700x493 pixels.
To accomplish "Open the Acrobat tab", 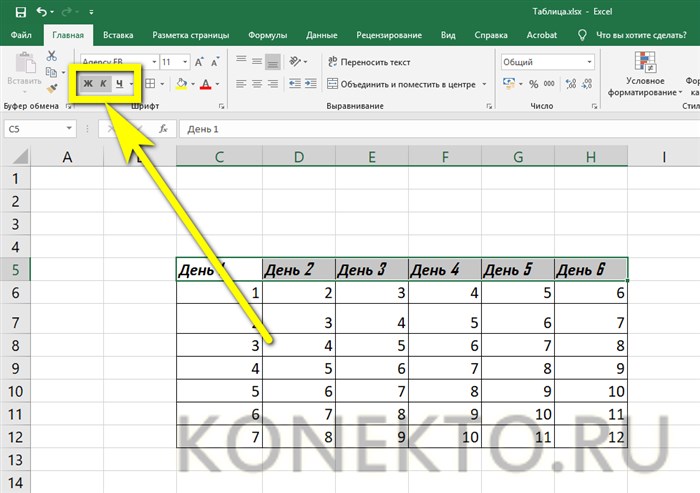I will click(x=542, y=35).
